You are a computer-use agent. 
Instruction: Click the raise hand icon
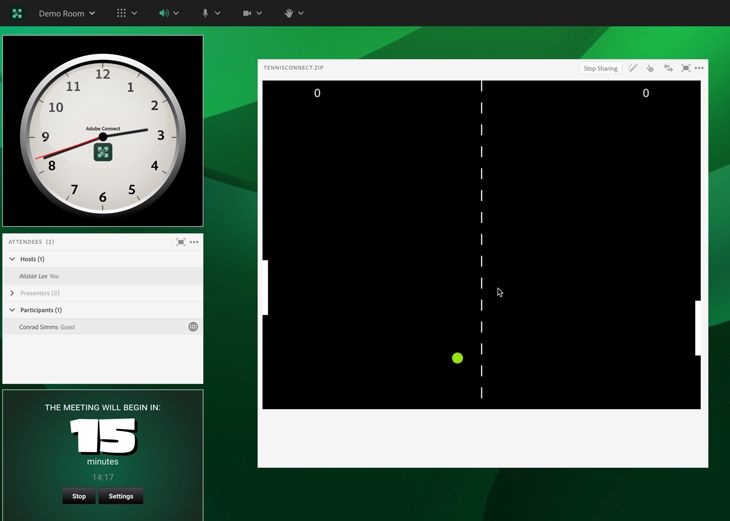click(x=289, y=13)
